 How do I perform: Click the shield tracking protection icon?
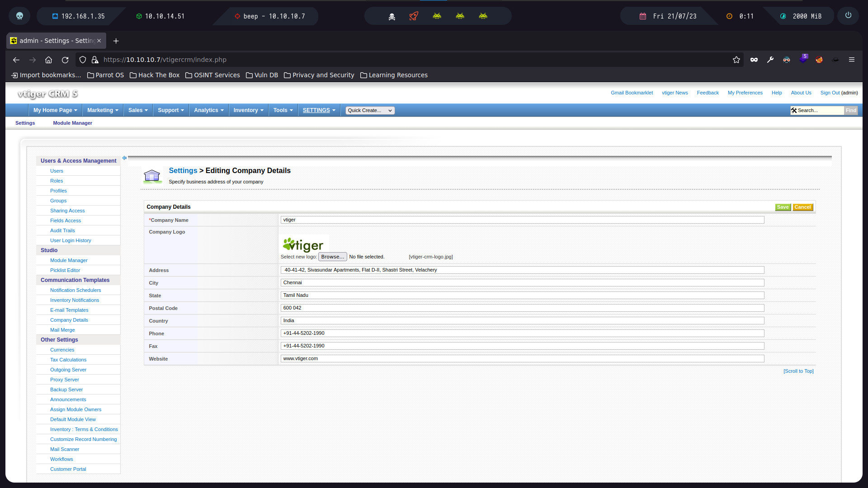83,60
